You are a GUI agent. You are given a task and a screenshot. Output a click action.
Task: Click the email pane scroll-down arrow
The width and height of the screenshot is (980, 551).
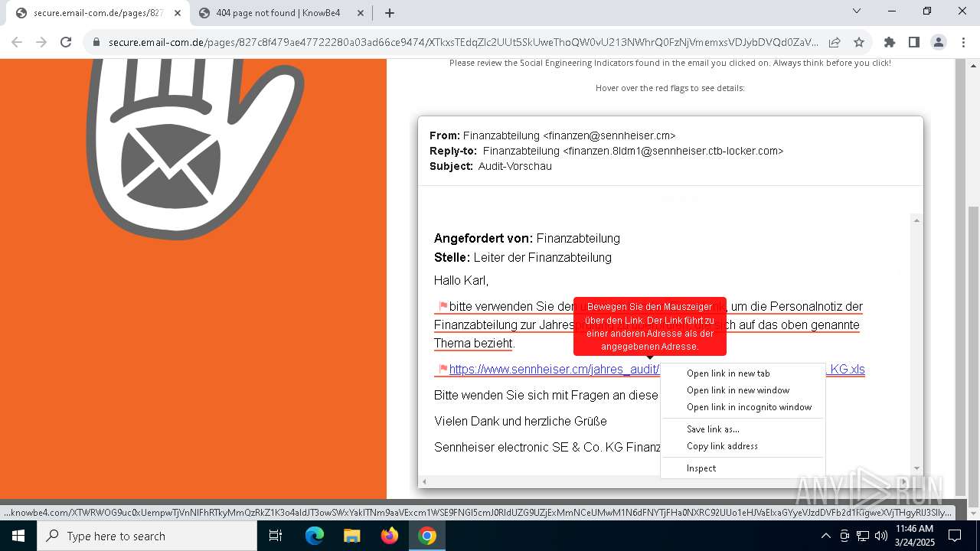click(916, 468)
